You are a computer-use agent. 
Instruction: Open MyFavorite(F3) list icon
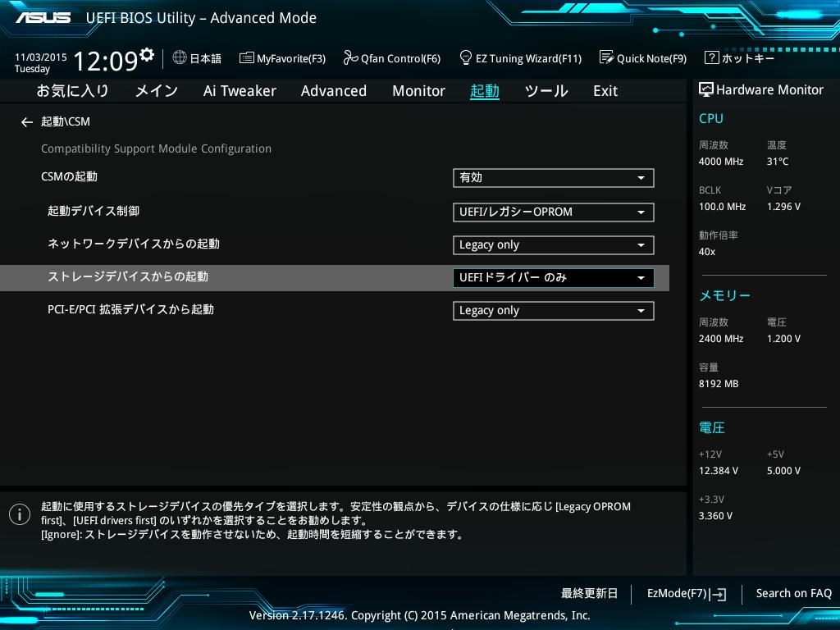click(246, 58)
